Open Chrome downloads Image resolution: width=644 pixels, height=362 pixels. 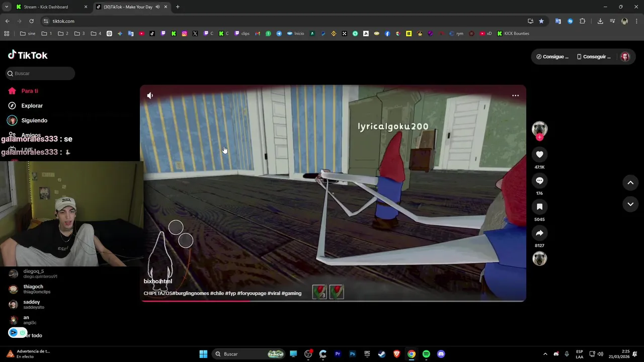(600, 21)
